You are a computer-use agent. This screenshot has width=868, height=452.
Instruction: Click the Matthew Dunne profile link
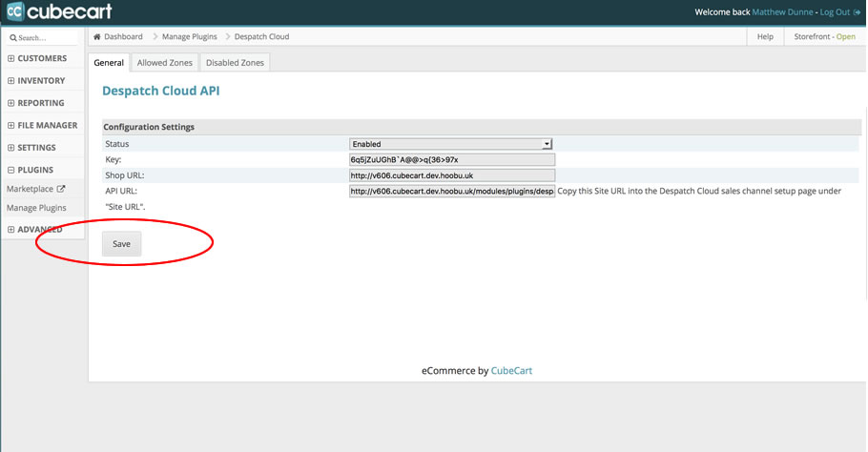tap(782, 12)
